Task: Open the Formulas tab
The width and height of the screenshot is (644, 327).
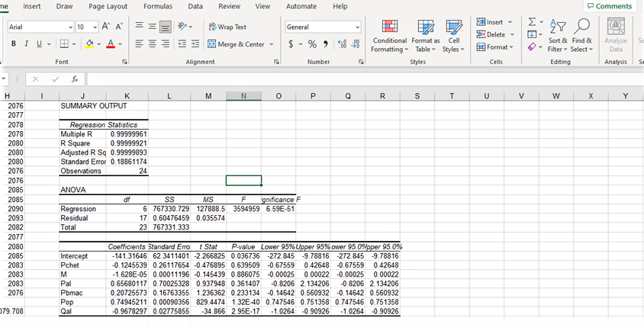Action: [158, 6]
